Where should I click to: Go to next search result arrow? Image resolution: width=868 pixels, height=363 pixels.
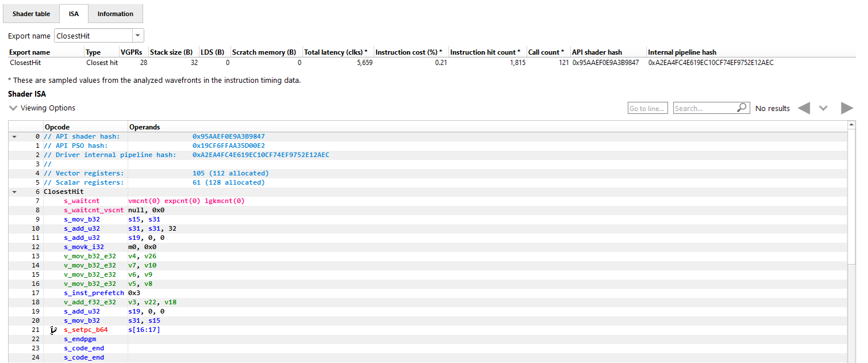click(847, 108)
